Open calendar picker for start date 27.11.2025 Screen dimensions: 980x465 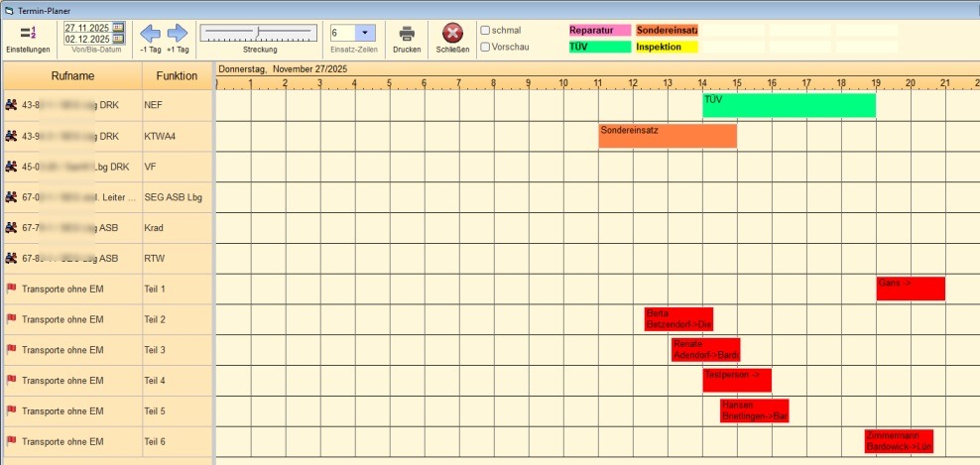pyautogui.click(x=119, y=27)
